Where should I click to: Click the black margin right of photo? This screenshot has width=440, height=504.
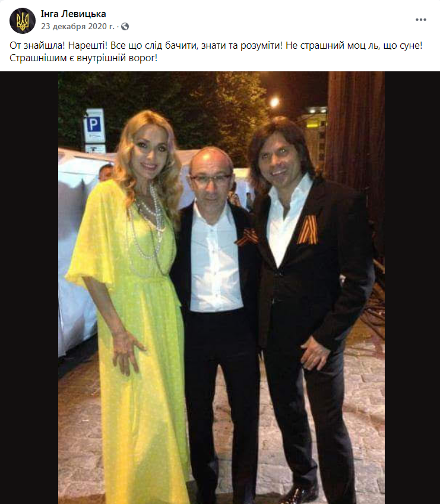(x=412, y=288)
